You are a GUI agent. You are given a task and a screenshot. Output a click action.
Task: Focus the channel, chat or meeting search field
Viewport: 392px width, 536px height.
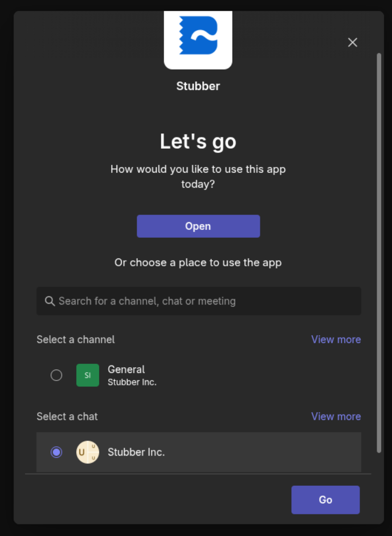(x=205, y=301)
